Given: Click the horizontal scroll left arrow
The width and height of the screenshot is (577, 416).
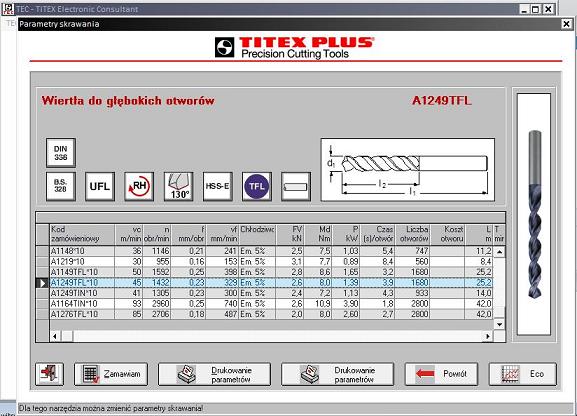Looking at the screenshot, I should point(56,336).
